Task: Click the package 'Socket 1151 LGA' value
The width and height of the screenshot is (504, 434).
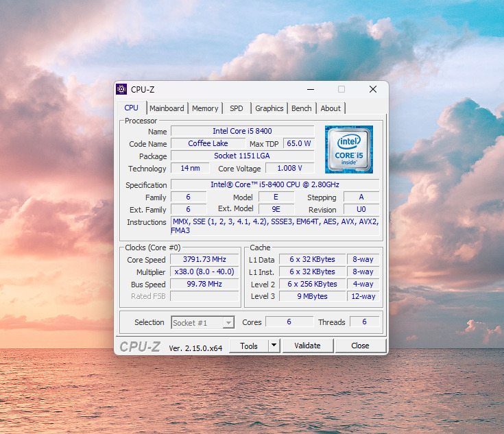Action: pyautogui.click(x=242, y=156)
